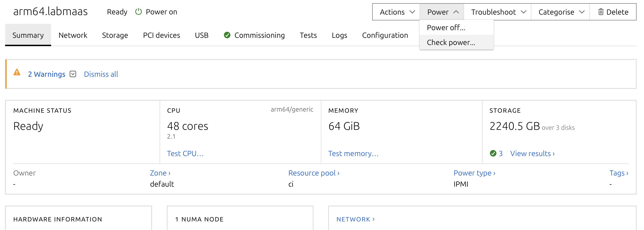
Task: Click the Delete trash icon
Action: [601, 12]
